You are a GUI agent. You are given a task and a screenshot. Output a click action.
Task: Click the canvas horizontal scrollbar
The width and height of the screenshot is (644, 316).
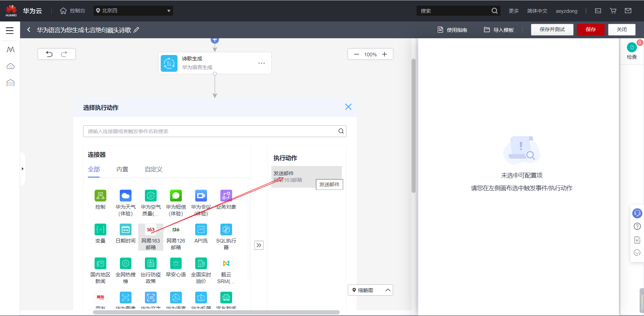click(216, 312)
